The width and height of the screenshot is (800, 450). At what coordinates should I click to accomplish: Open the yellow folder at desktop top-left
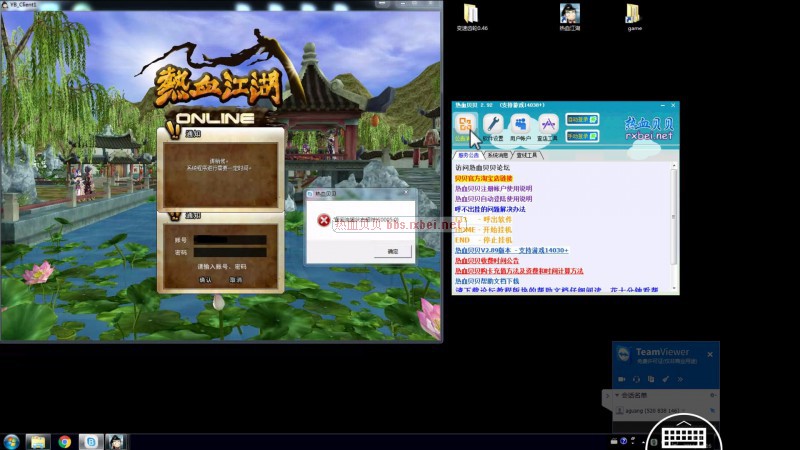coord(471,14)
